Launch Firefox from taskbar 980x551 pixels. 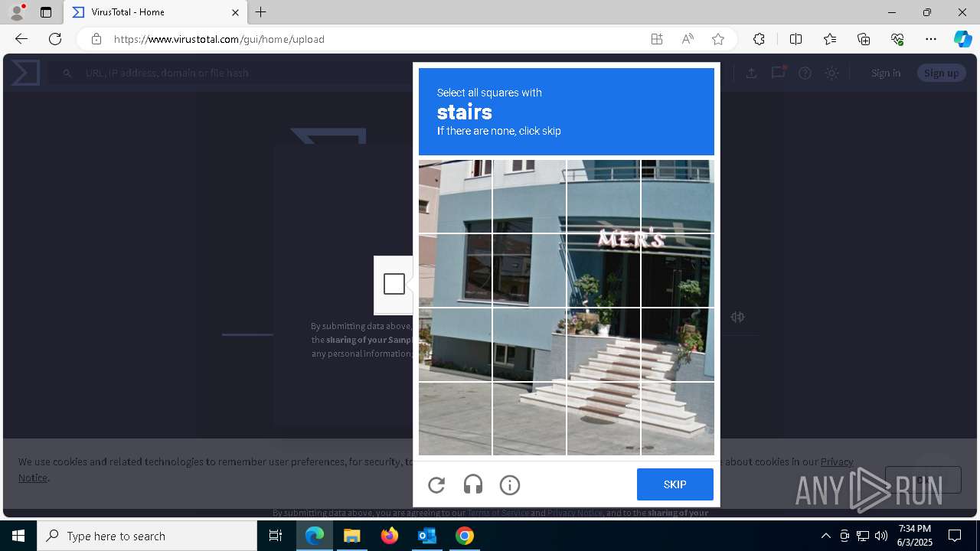click(x=389, y=536)
